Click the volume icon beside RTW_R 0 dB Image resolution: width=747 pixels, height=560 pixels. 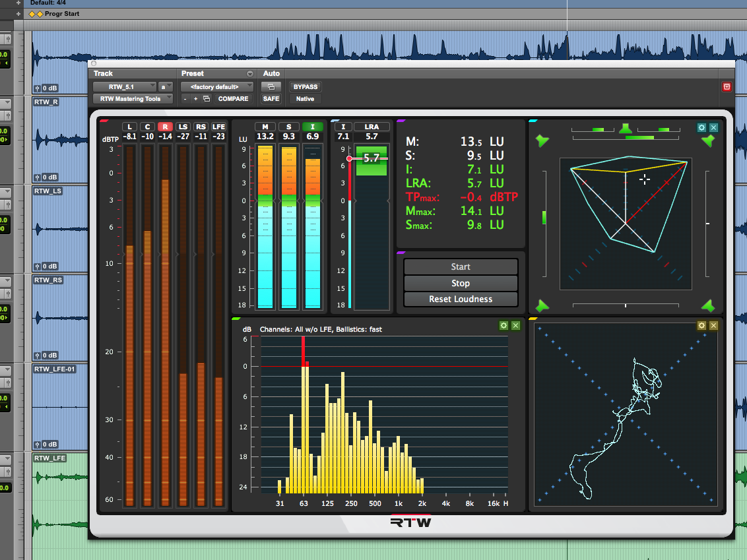(37, 177)
